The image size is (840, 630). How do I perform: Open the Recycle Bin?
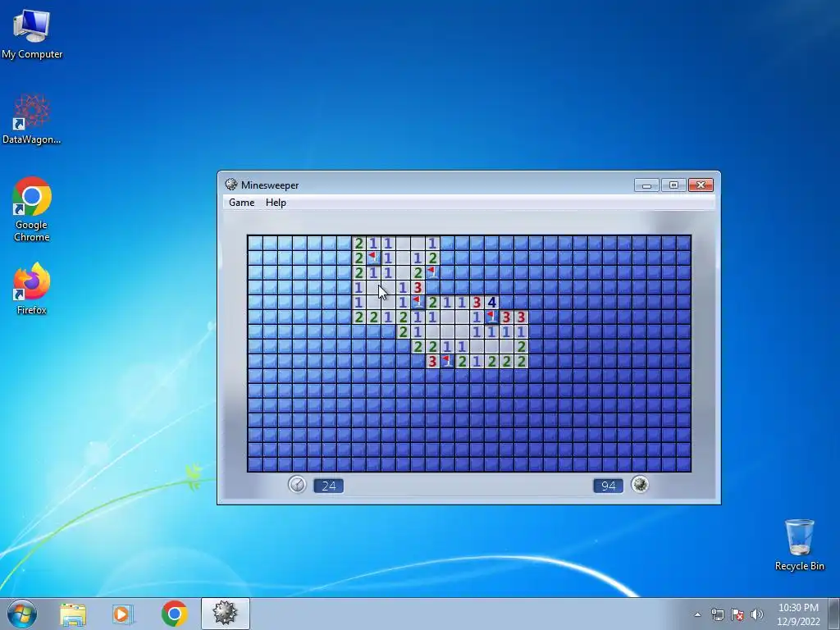[x=799, y=545]
